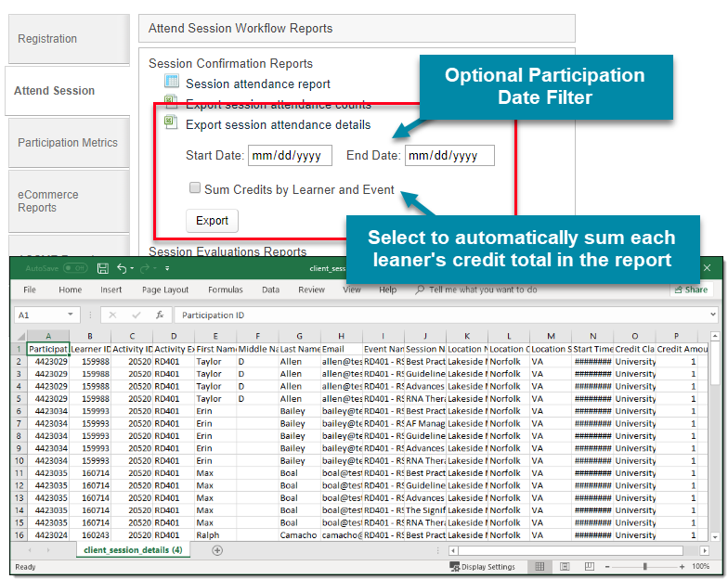
Task: Click the Excel Undo arrow icon
Action: 122,268
